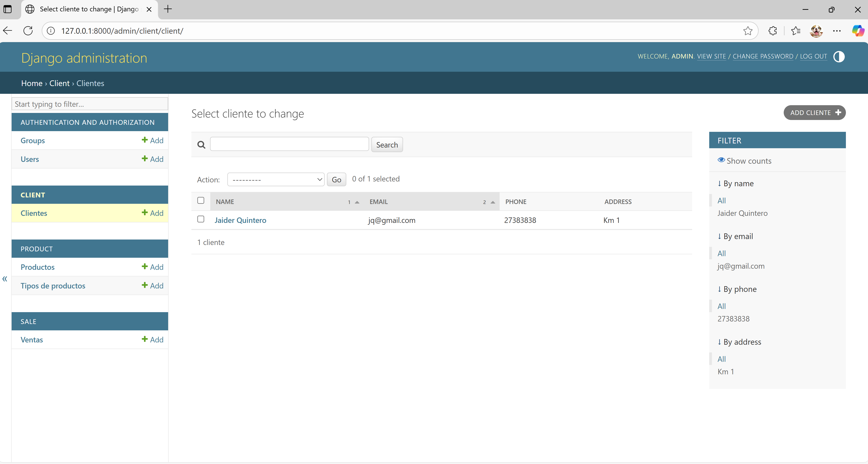Open the Action dropdown menu

point(276,179)
